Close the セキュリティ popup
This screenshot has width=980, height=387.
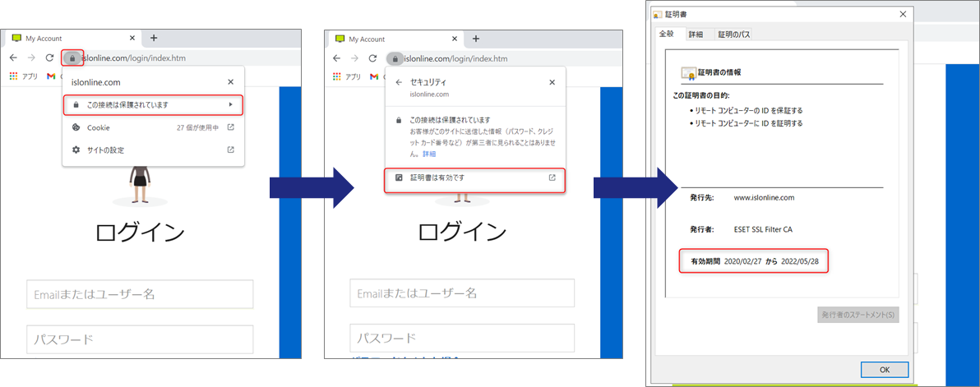point(552,82)
